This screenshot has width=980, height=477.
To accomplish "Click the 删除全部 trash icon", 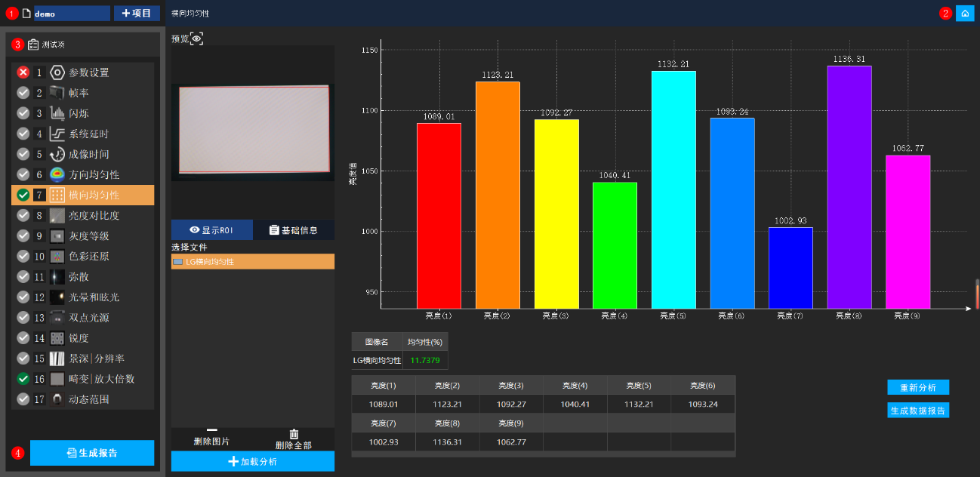I will [294, 434].
